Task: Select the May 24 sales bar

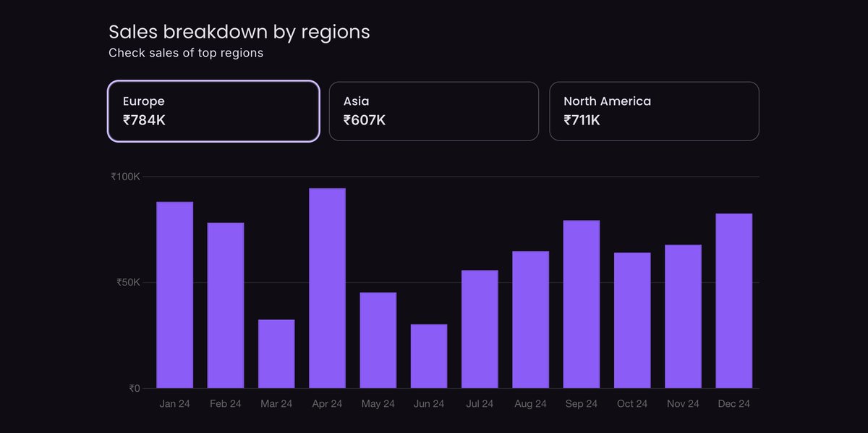Action: pos(378,340)
